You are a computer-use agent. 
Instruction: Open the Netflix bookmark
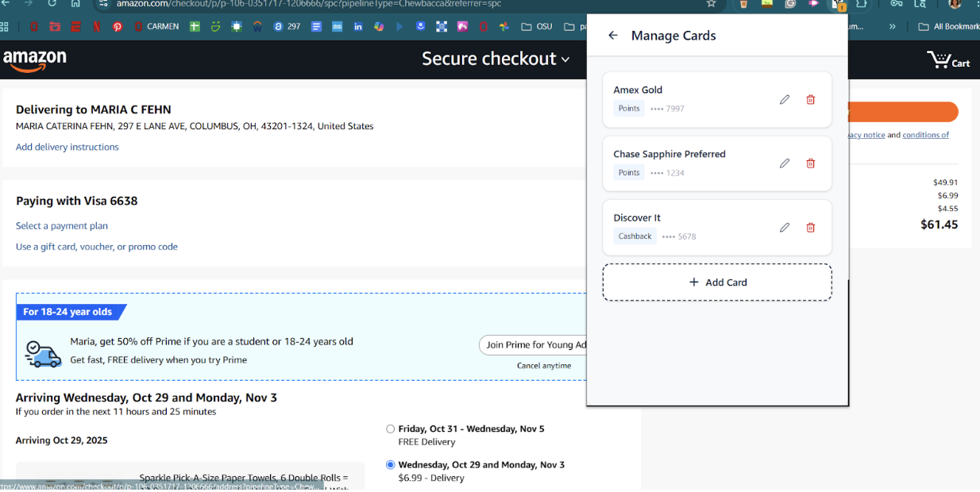coord(96,27)
